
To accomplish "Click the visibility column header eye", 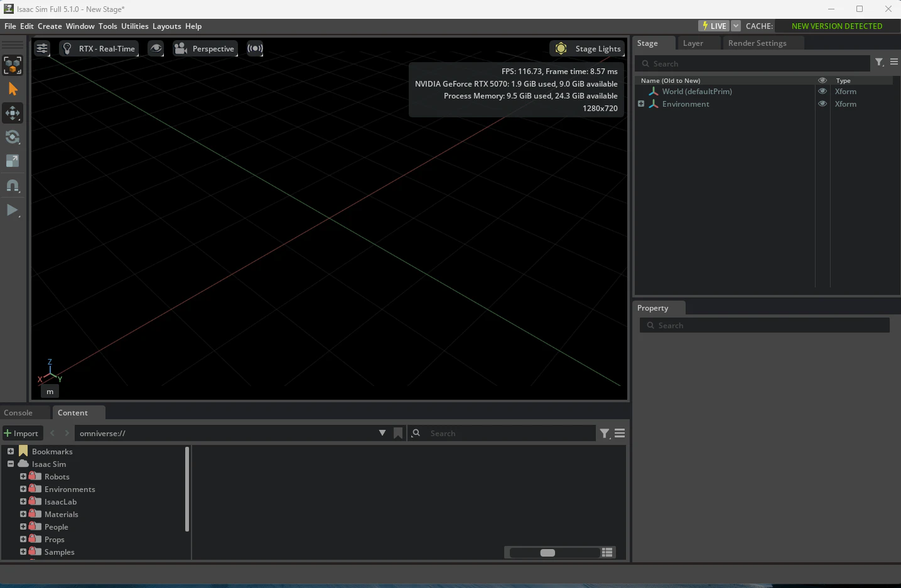I will [823, 80].
